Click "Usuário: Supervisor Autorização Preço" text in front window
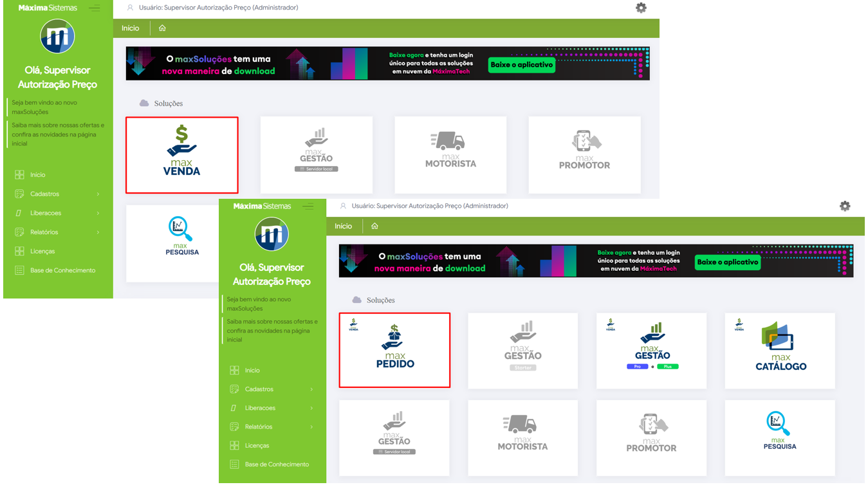Viewport: 868px width, 487px height. [x=430, y=206]
